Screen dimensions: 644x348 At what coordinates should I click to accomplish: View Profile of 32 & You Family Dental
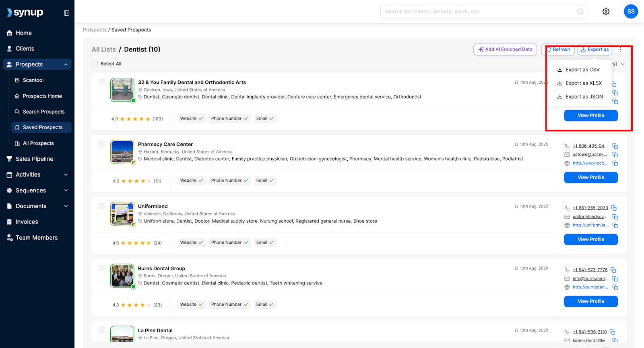591,116
